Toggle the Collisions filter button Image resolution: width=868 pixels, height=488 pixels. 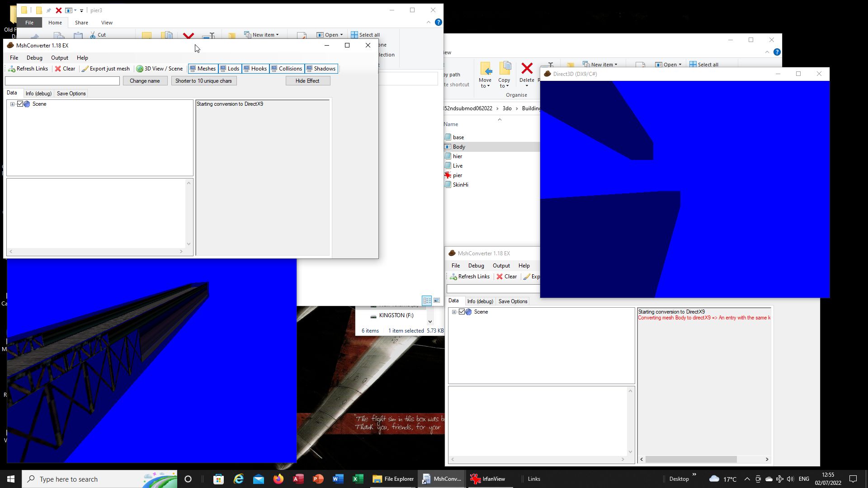(x=287, y=69)
